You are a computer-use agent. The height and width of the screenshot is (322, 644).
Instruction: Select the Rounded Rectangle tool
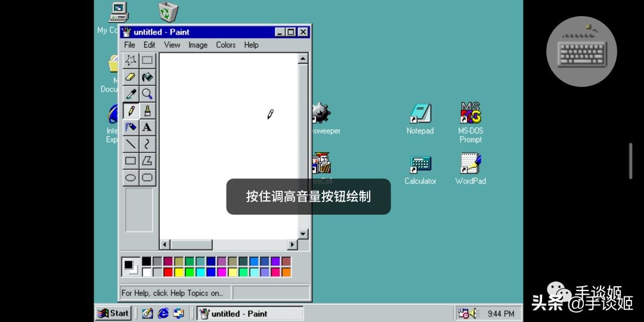point(147,178)
